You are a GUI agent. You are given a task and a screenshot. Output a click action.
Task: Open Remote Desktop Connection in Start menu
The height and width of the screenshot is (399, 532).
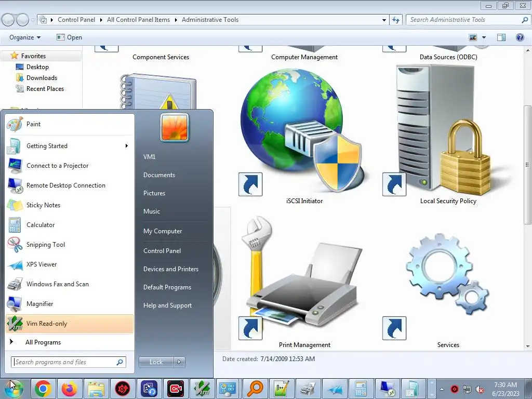coord(70,185)
